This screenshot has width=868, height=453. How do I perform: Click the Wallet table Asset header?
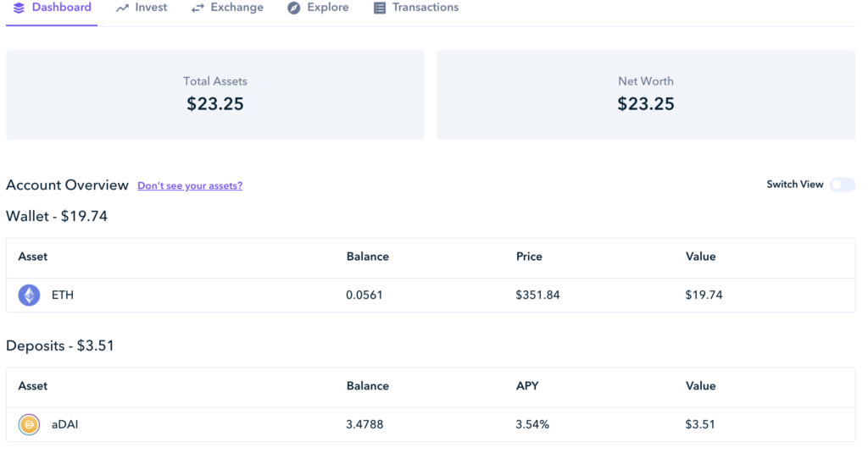pos(33,257)
